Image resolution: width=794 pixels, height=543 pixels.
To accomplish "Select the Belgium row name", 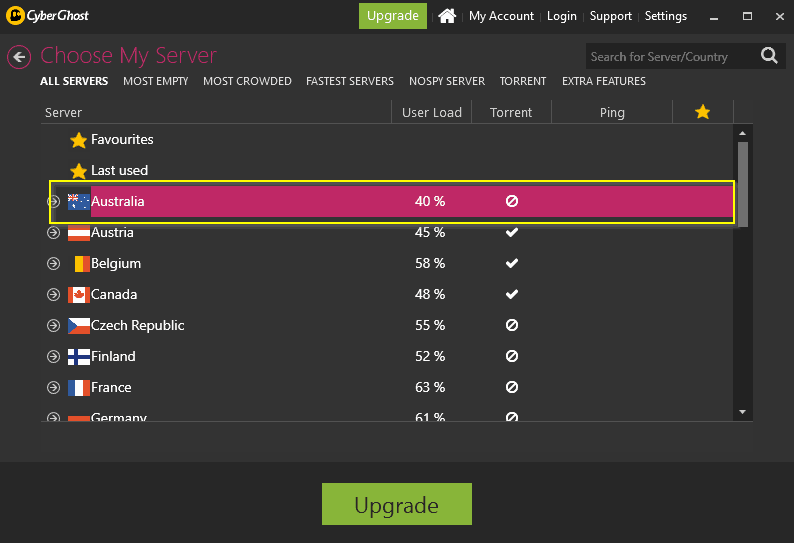I will click(116, 263).
